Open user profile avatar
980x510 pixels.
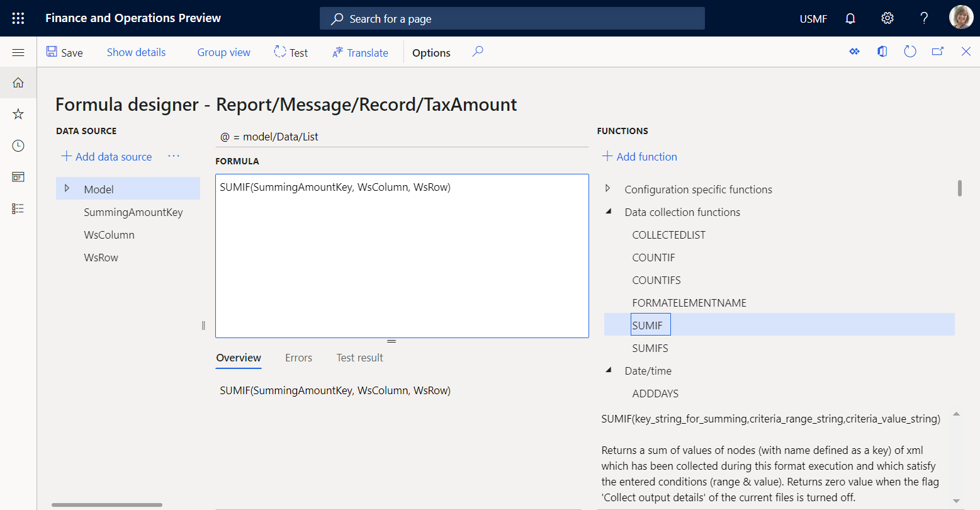961,18
